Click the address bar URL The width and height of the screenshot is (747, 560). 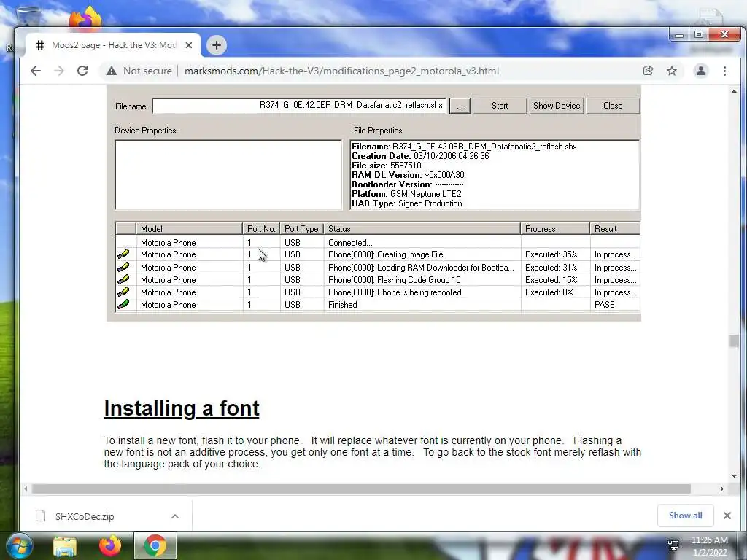[341, 71]
